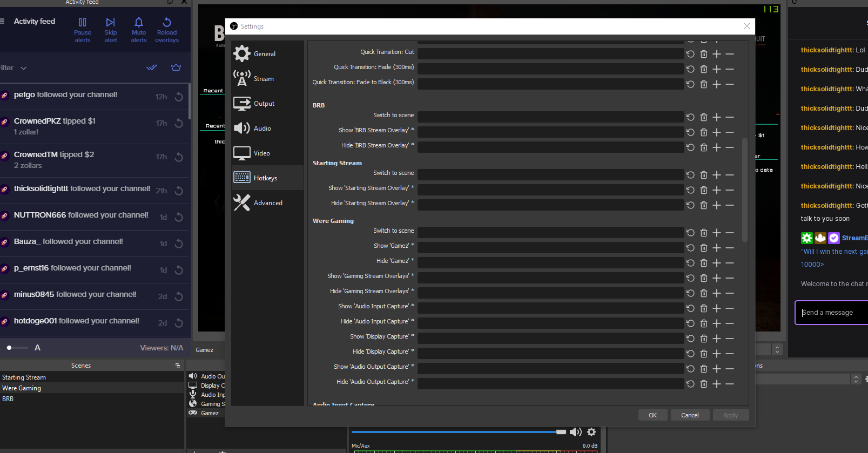Open audio mixer gear settings menu
The height and width of the screenshot is (453, 868).
(591, 432)
